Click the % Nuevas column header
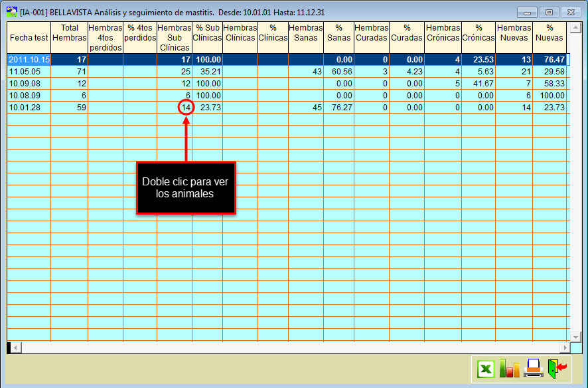Image resolution: width=588 pixels, height=388 pixels. (x=549, y=33)
